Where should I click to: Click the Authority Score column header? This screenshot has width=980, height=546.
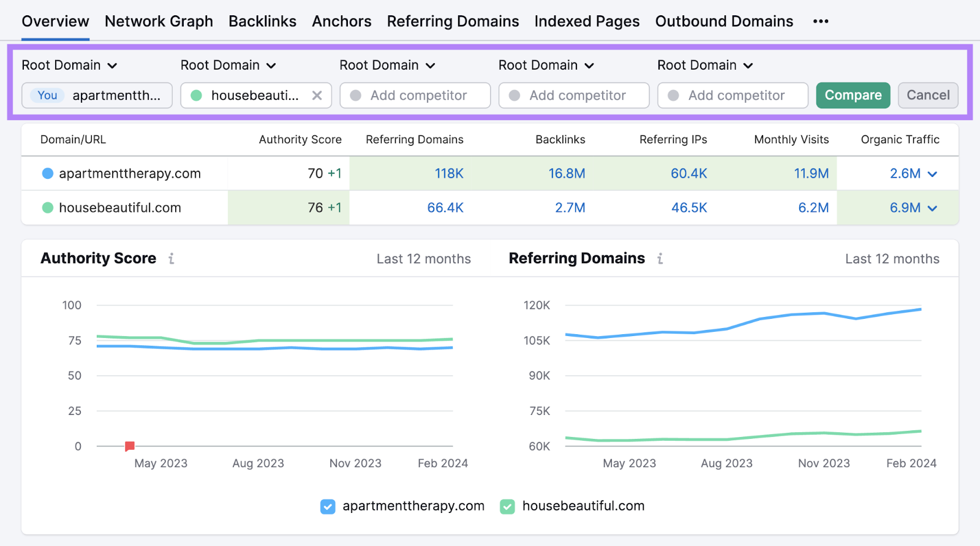point(300,140)
